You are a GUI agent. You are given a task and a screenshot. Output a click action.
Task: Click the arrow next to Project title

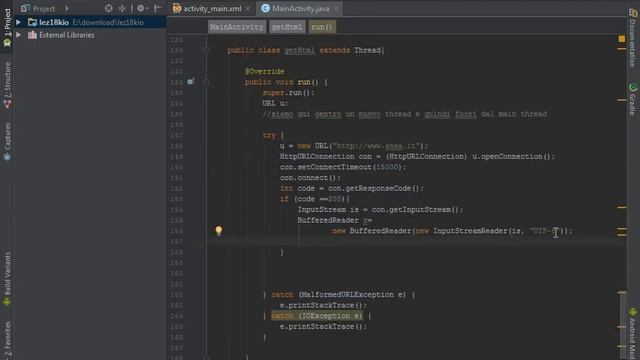[67, 9]
